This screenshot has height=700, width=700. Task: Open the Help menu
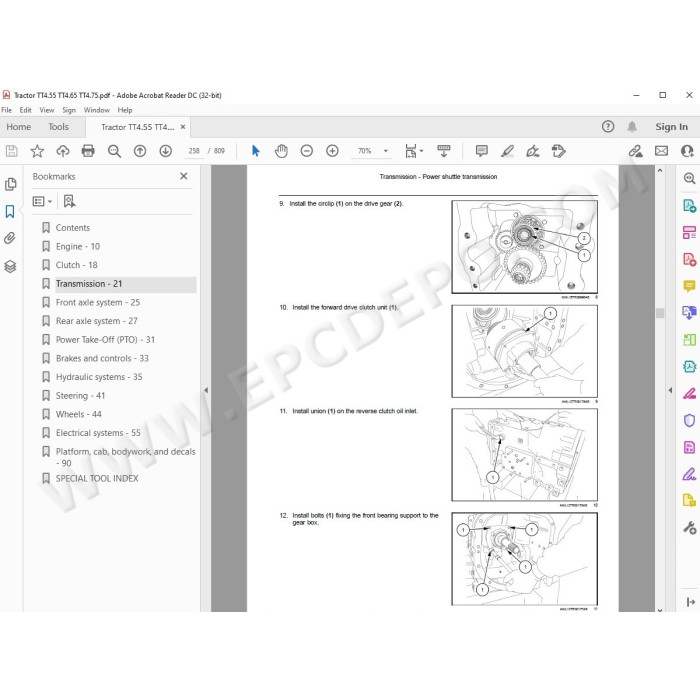coord(125,110)
